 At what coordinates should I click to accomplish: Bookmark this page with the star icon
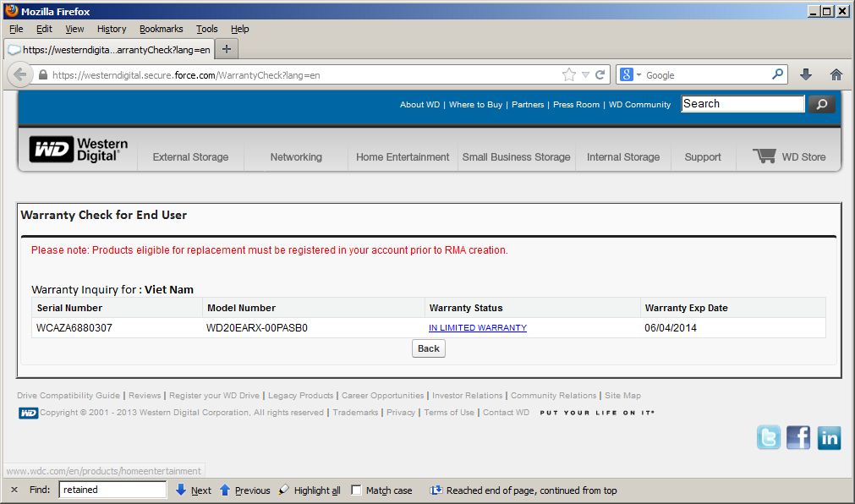coord(568,74)
